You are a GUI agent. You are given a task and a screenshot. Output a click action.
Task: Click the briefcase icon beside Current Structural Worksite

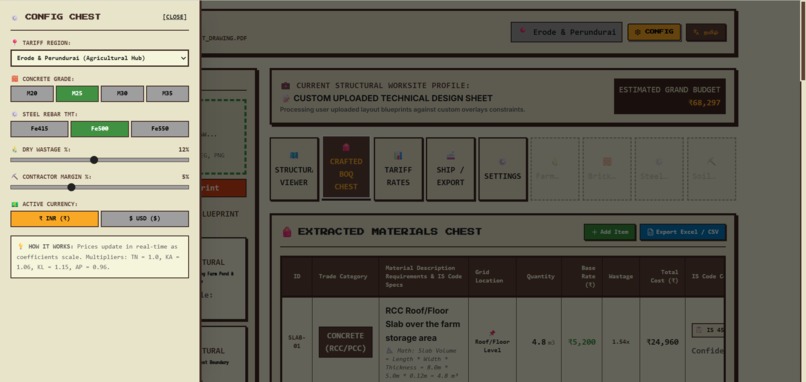[285, 86]
